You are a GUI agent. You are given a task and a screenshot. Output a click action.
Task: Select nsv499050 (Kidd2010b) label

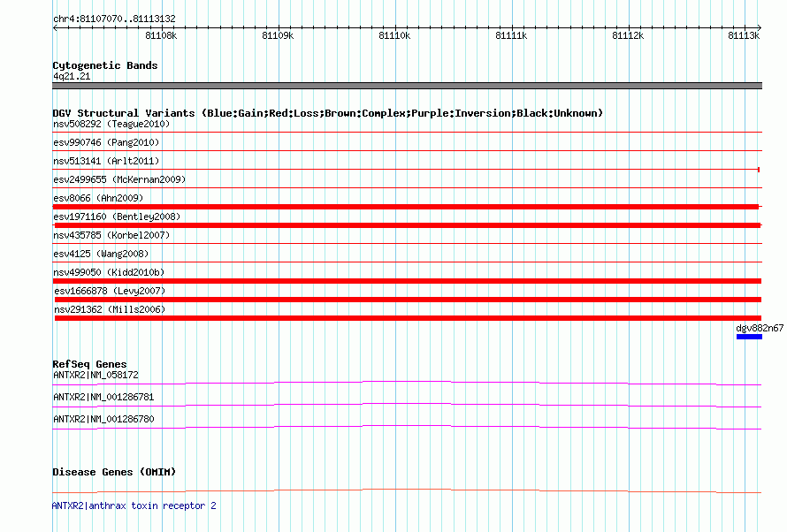point(109,272)
